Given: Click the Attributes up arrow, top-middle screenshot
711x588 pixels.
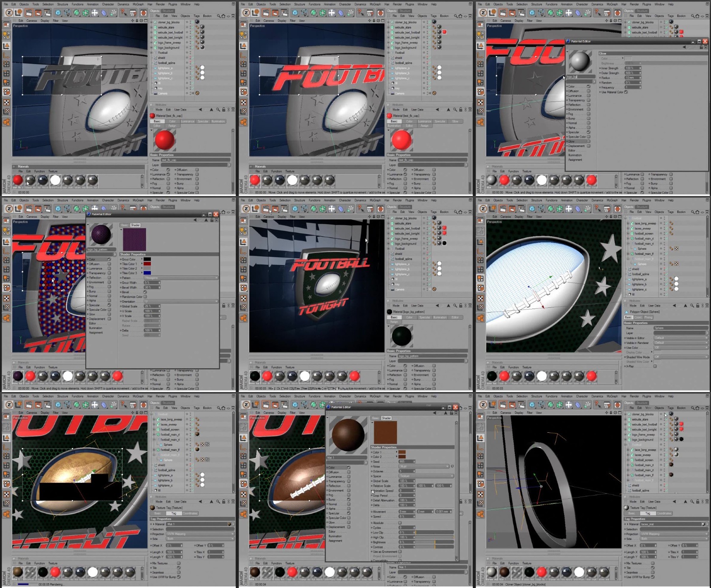Looking at the screenshot, I should pyautogui.click(x=448, y=109).
